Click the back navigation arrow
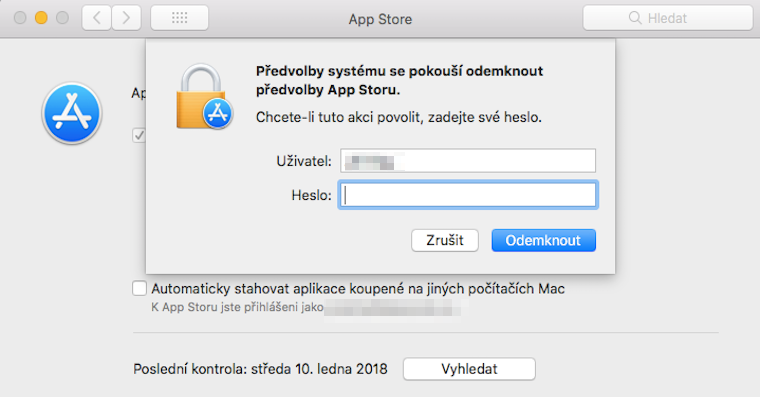 click(x=96, y=18)
